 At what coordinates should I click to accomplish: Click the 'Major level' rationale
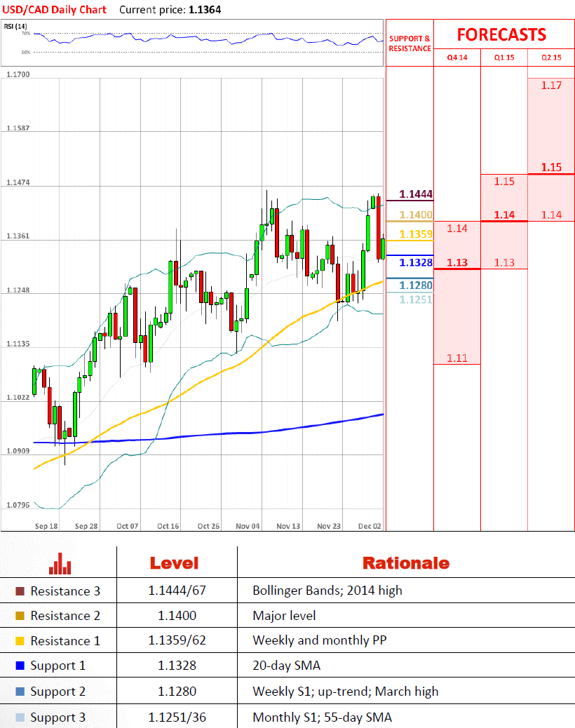(x=284, y=616)
